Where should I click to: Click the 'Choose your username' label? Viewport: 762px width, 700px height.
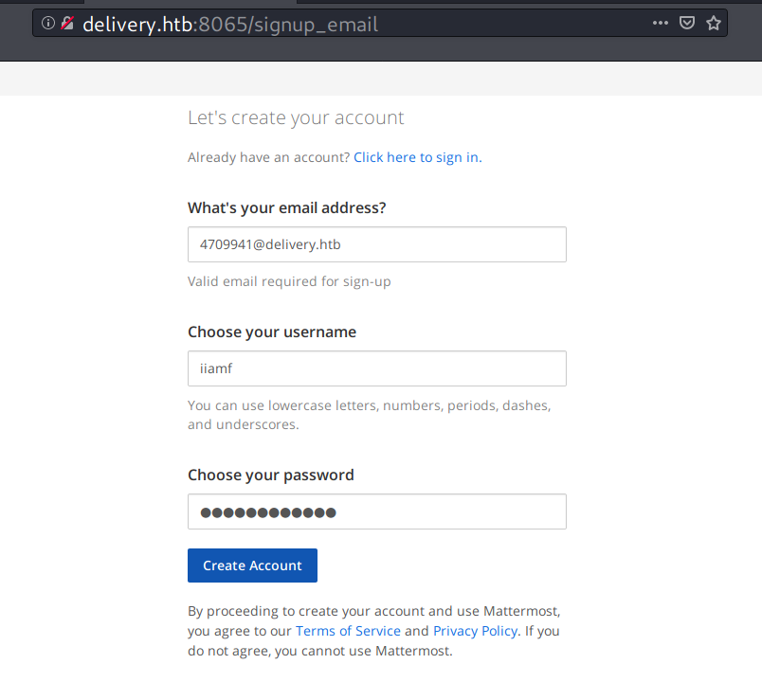[x=272, y=332]
